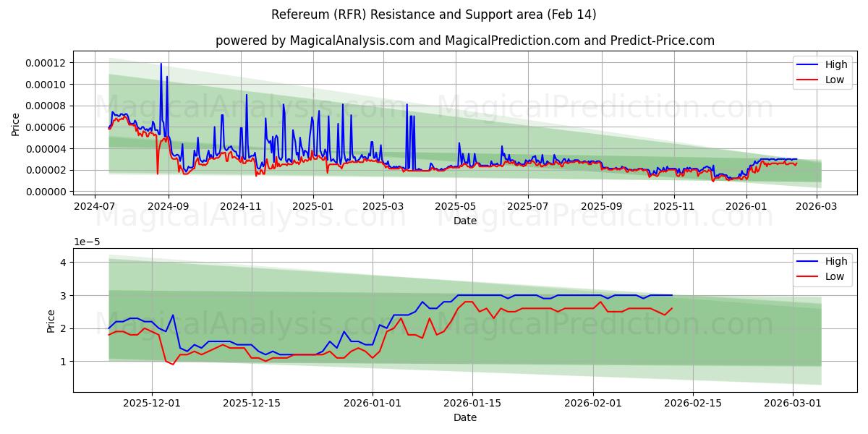Click the 2026-01-01 x-axis tick label

coord(373,403)
